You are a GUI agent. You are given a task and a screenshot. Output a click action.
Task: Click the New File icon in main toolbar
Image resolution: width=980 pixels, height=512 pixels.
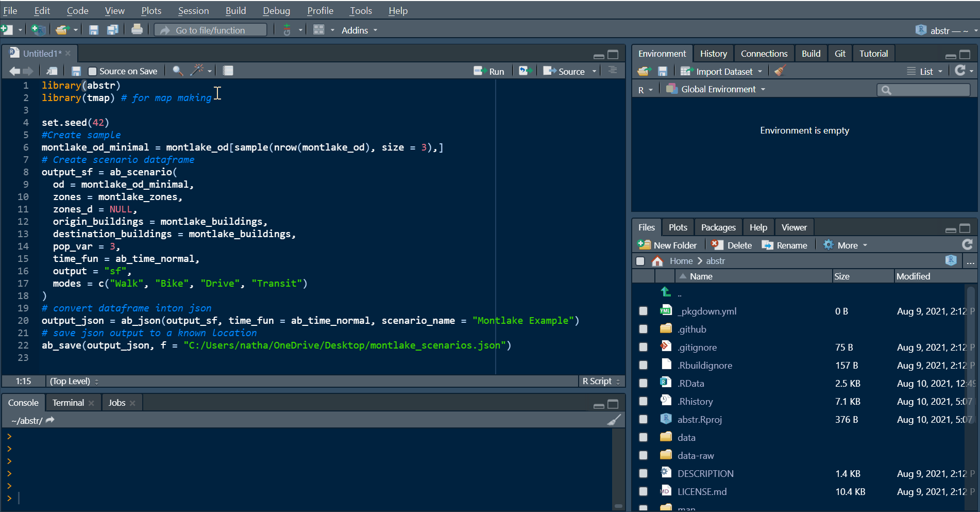click(x=7, y=30)
